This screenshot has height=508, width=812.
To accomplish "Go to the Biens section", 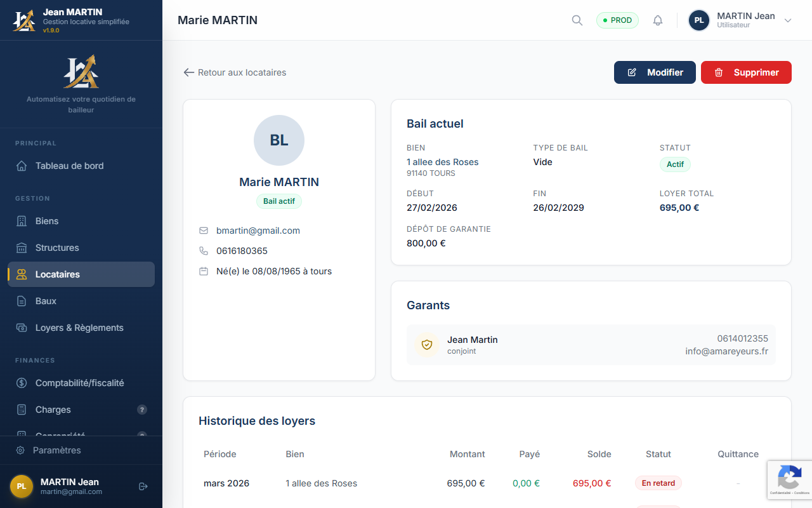I will 47,221.
